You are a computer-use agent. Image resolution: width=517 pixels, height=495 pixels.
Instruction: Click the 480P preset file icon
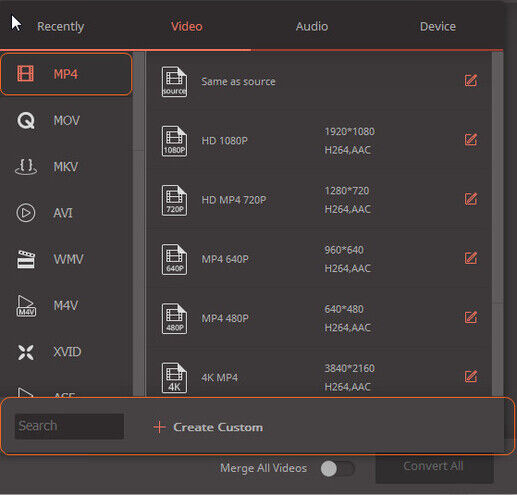[174, 318]
